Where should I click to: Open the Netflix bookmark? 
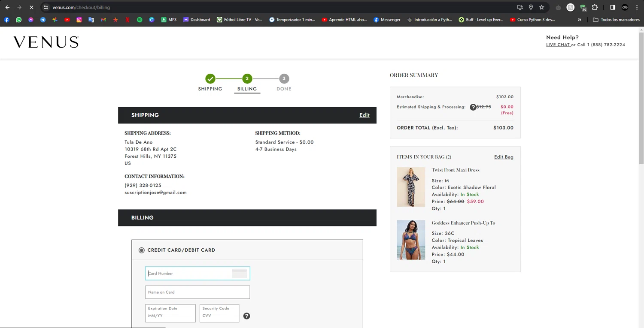pyautogui.click(x=128, y=20)
